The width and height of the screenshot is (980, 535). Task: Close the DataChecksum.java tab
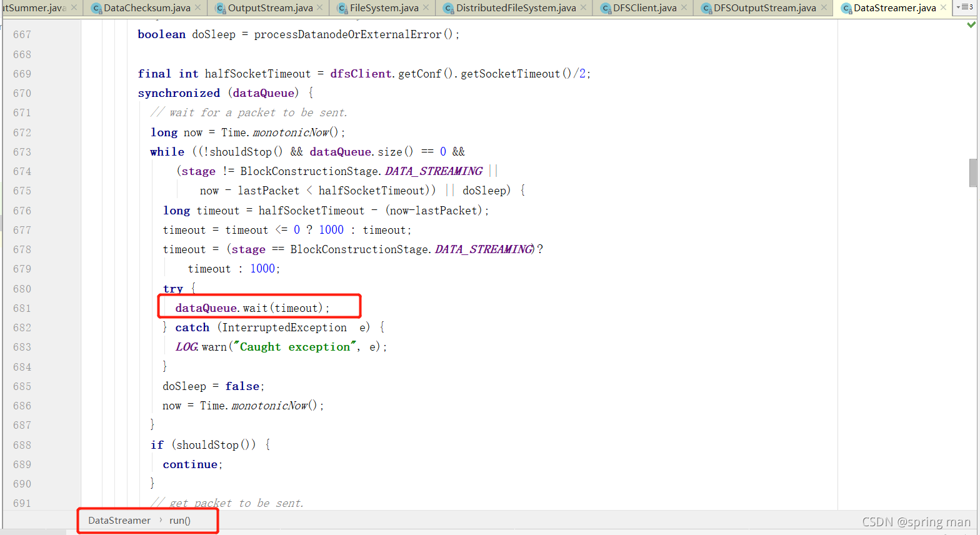[198, 7]
